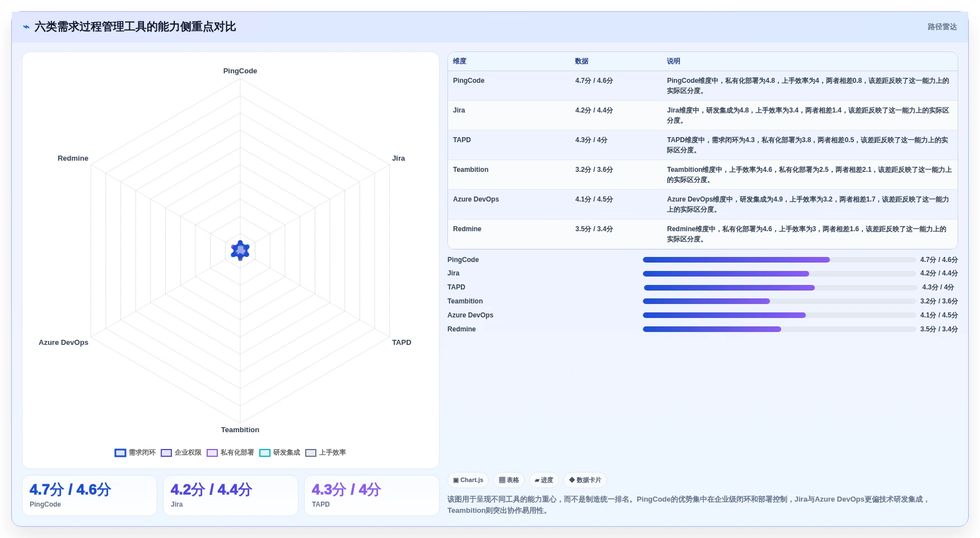Click the Jira description starting Jira维度中
980x538 pixels.
click(x=808, y=115)
